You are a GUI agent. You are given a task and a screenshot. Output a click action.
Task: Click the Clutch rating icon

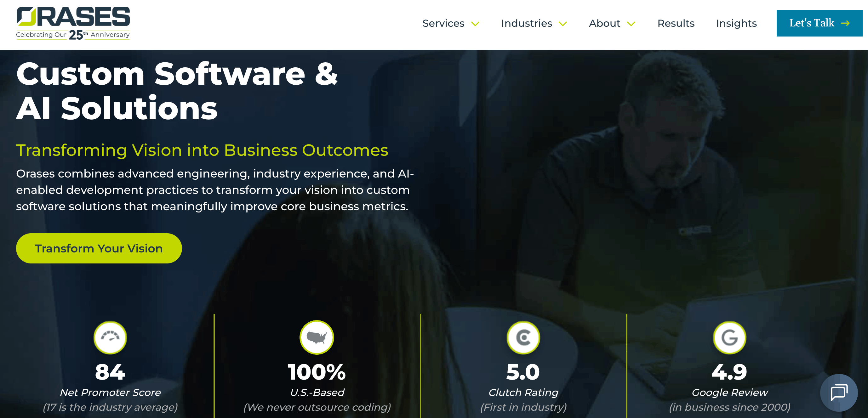click(523, 337)
